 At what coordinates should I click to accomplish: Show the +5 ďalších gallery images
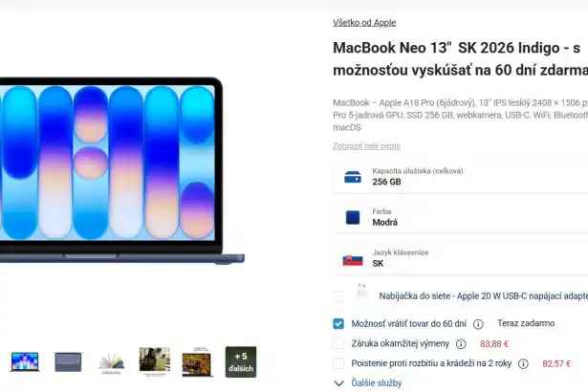241,362
